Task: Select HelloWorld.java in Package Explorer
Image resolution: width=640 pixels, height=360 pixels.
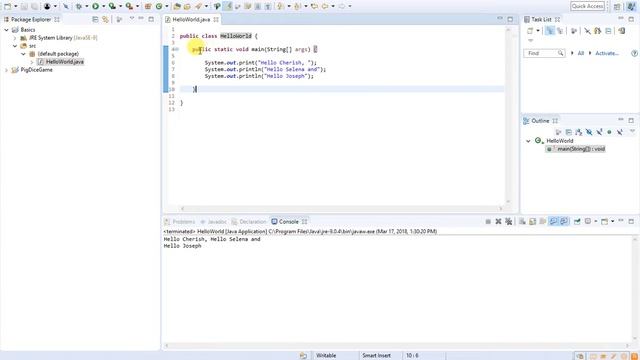Action: (x=64, y=62)
